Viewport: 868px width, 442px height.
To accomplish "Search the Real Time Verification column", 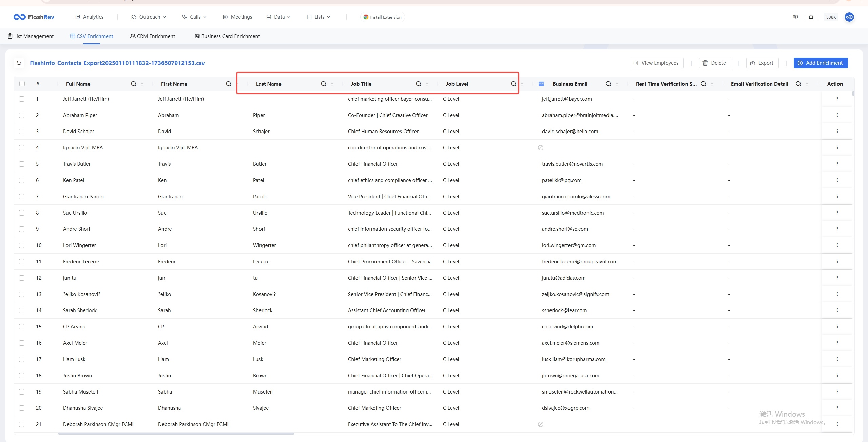I will (703, 84).
